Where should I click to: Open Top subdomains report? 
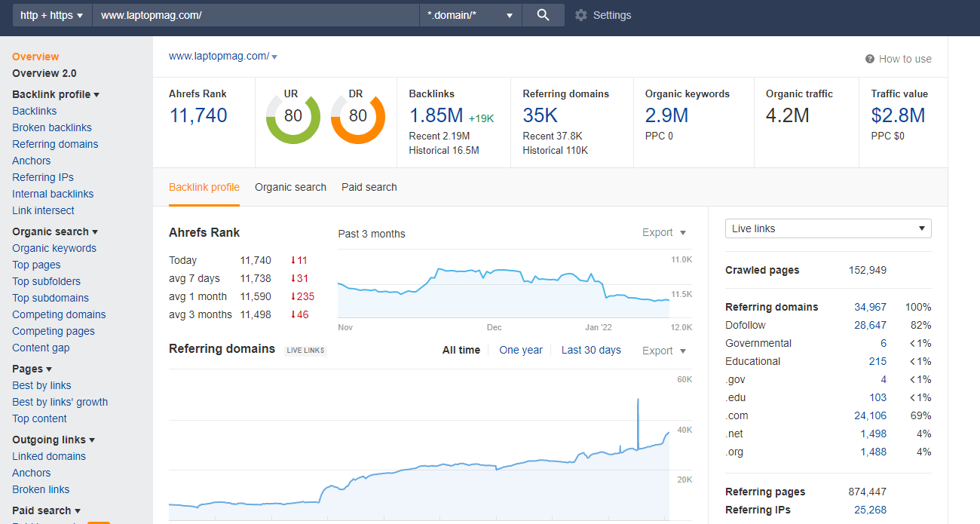51,298
